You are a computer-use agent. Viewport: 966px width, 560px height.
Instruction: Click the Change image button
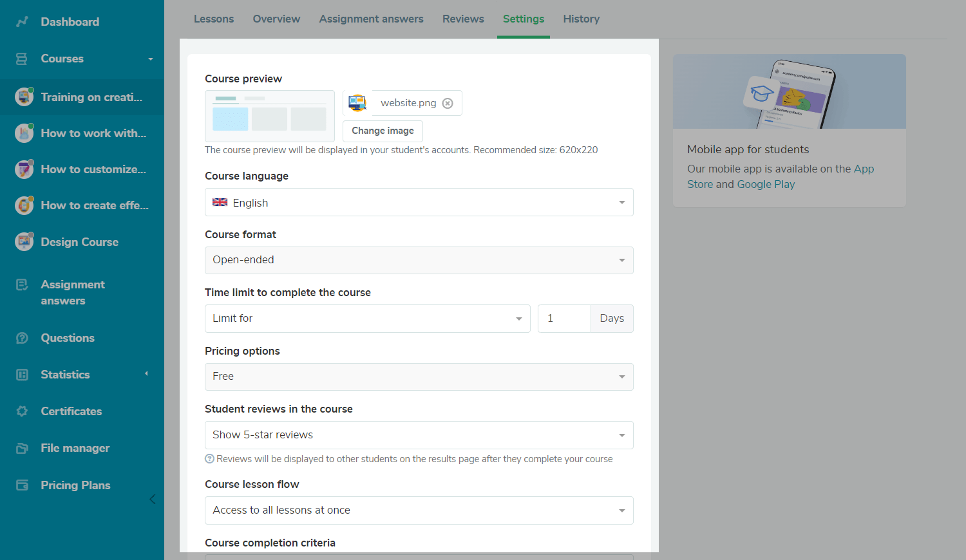(x=383, y=131)
